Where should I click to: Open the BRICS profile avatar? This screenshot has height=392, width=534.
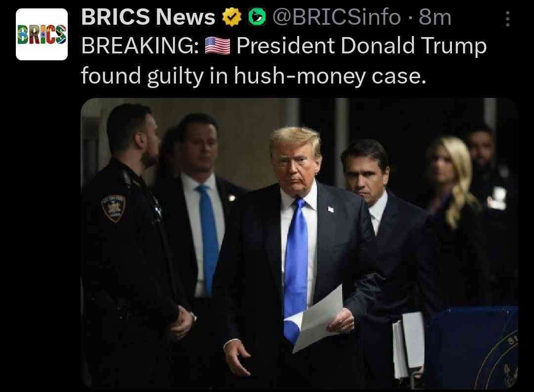pyautogui.click(x=42, y=35)
